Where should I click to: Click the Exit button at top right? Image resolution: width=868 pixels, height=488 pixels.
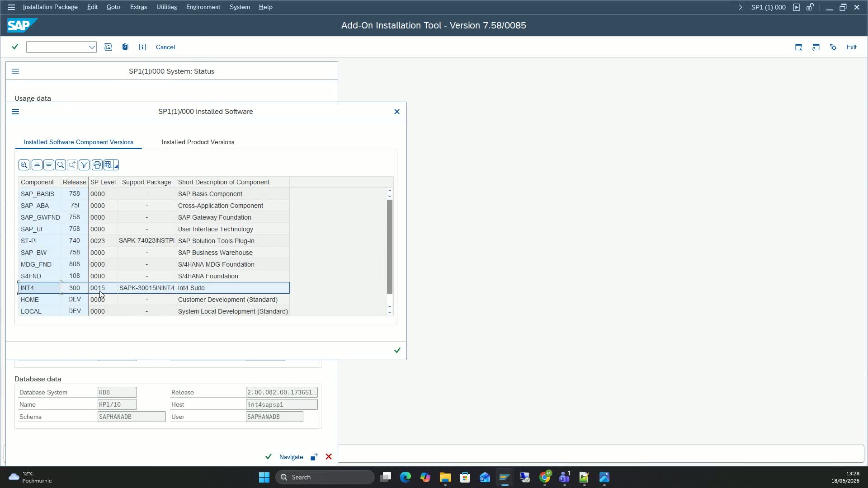851,47
